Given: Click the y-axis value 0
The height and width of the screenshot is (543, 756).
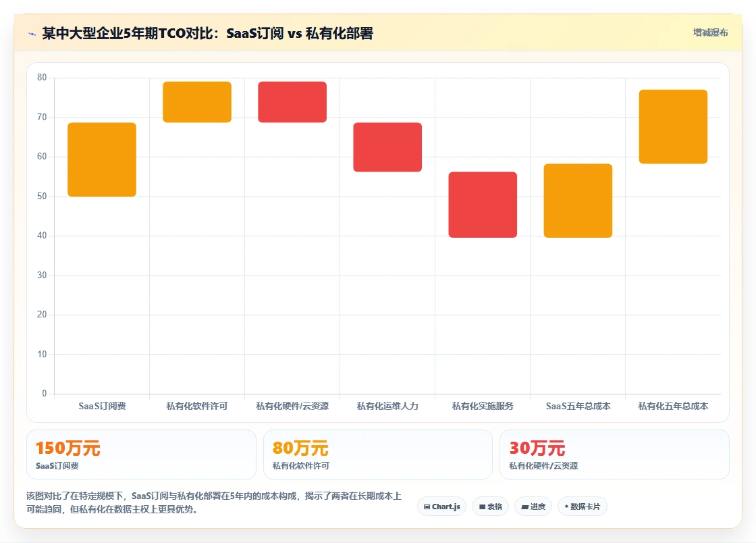Looking at the screenshot, I should [45, 394].
